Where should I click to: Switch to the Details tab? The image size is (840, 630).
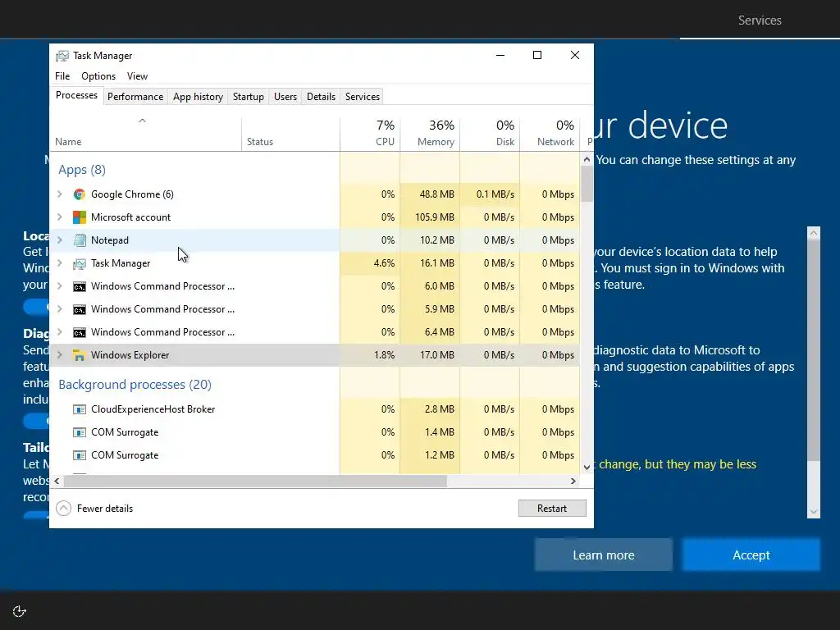(321, 97)
